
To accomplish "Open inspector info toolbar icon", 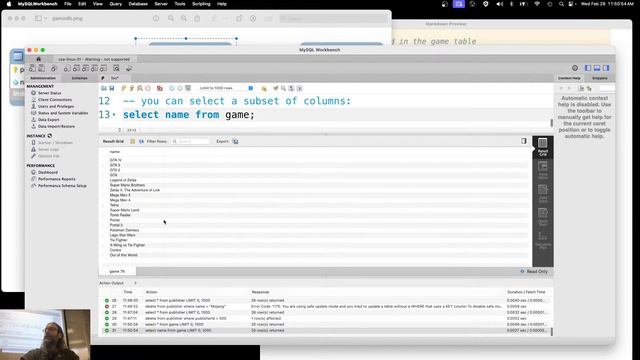I will point(54,69).
